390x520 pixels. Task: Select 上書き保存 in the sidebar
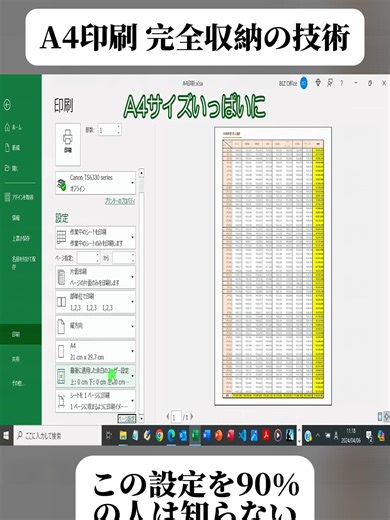(21, 238)
